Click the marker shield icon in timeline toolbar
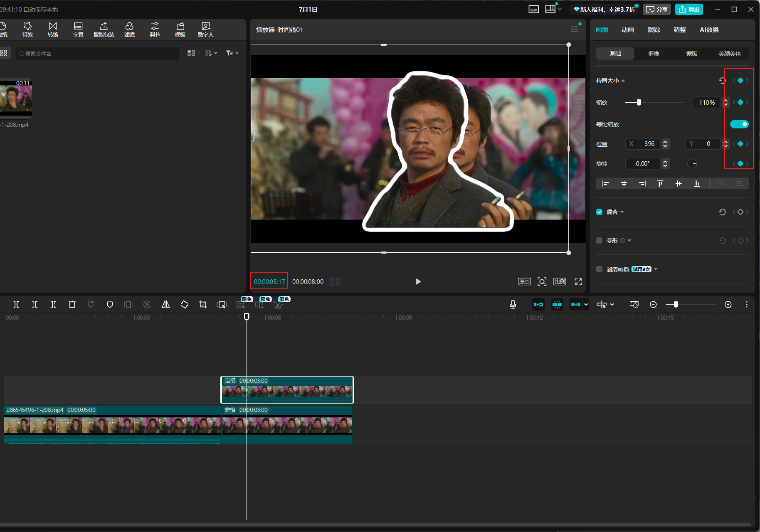This screenshot has height=532, width=760. point(110,305)
